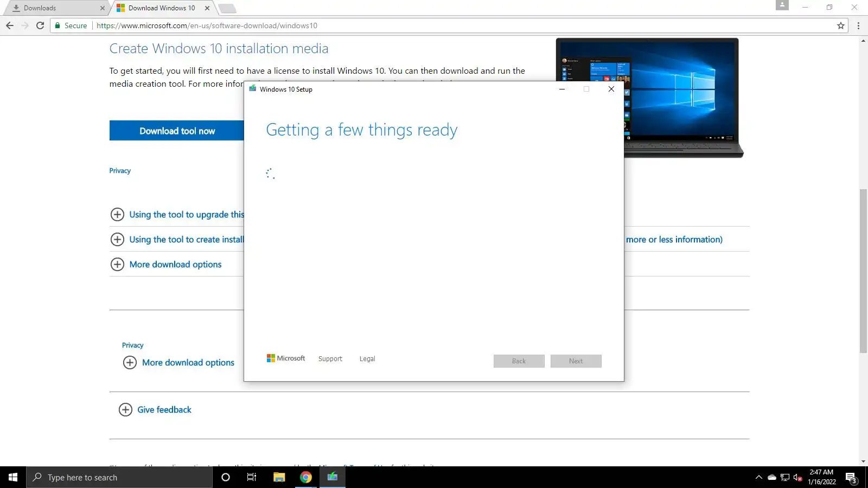Close the Downloads tab
The height and width of the screenshot is (488, 868).
(x=103, y=8)
